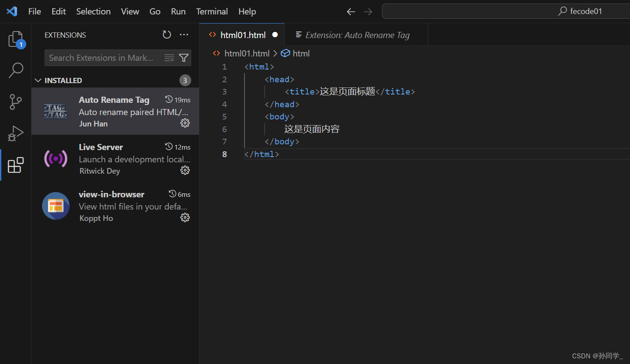Open the Search view in activity bar
This screenshot has height=364, width=630.
click(16, 70)
